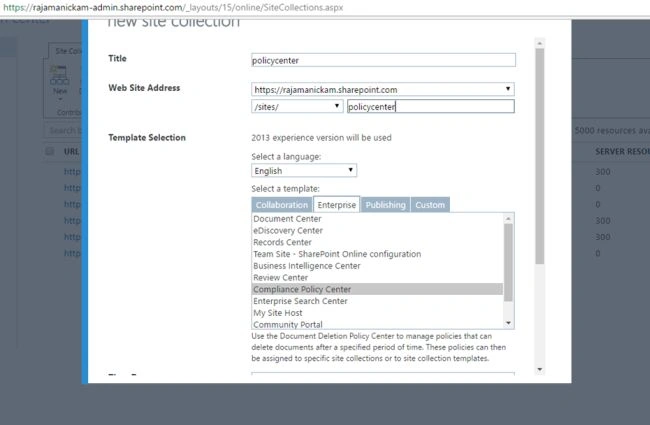Click the Title input field containing policycenter
Image resolution: width=650 pixels, height=425 pixels.
tap(383, 60)
